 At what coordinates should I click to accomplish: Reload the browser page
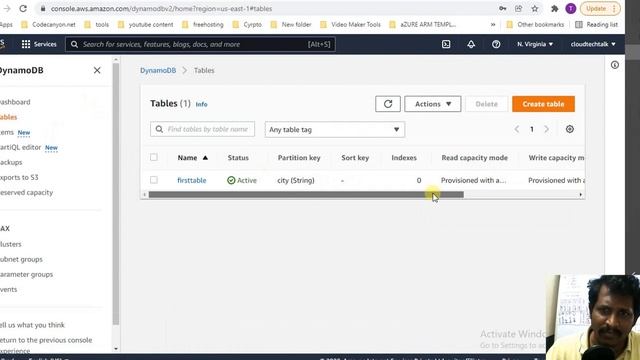click(x=23, y=8)
